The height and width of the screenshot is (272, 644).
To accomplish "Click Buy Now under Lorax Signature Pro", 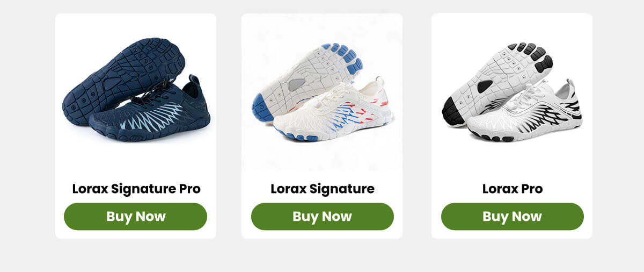I will click(135, 217).
